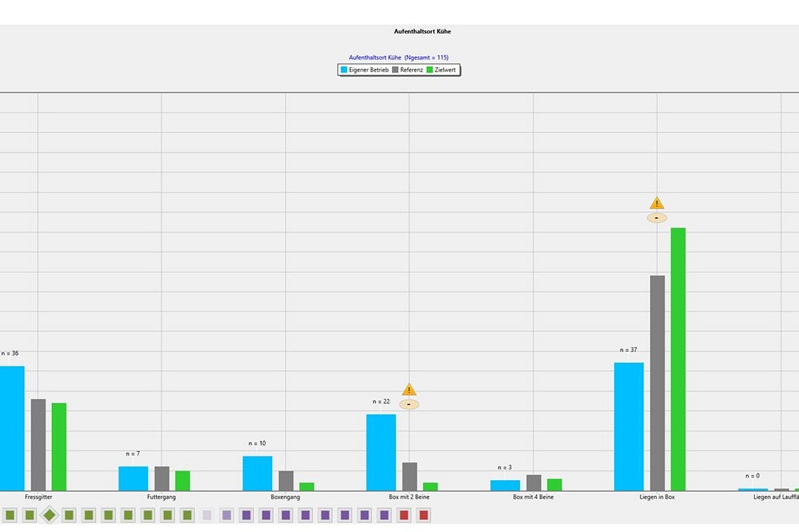Screen dimensions: 799x532
Task: Click the chart title 'Aufenthaltsort Kühe'
Action: click(x=422, y=31)
